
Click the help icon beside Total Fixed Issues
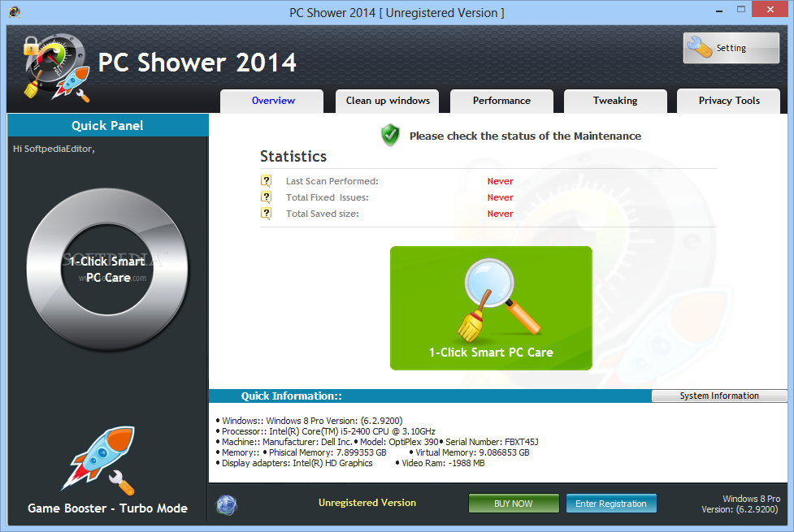tap(266, 197)
